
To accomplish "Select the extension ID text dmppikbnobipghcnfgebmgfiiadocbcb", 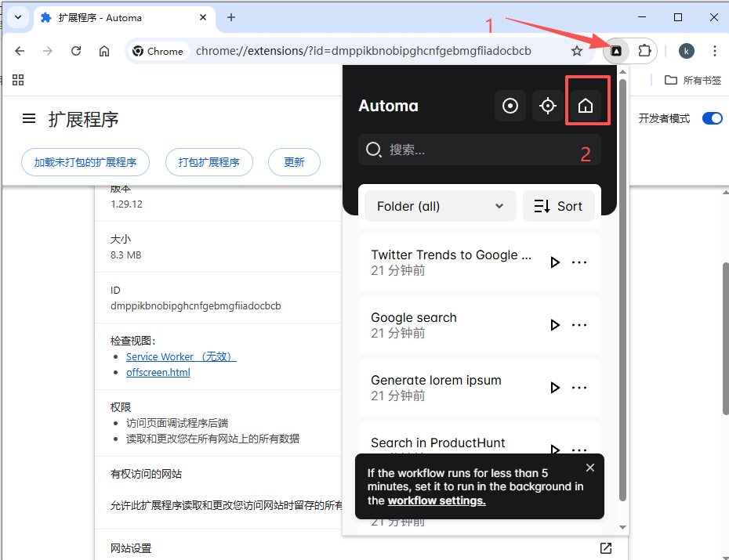I will (196, 306).
